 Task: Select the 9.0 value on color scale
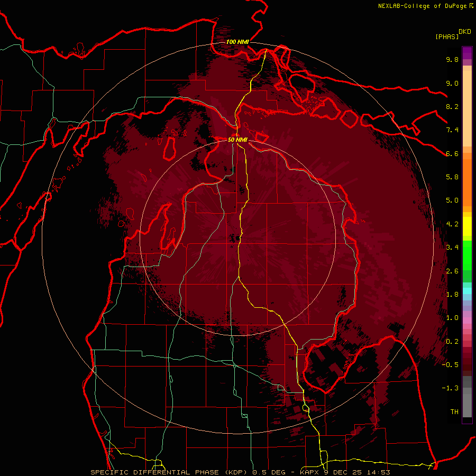click(x=452, y=83)
